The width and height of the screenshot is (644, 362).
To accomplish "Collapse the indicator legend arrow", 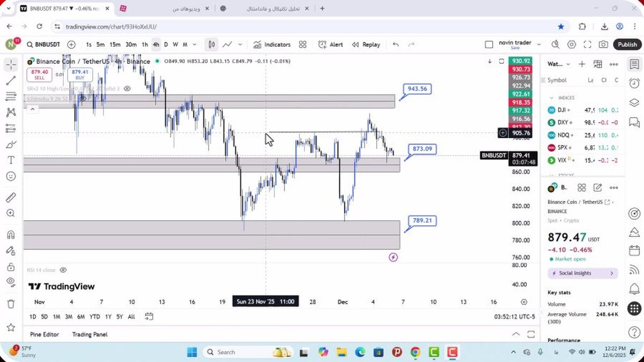I will click(x=32, y=109).
